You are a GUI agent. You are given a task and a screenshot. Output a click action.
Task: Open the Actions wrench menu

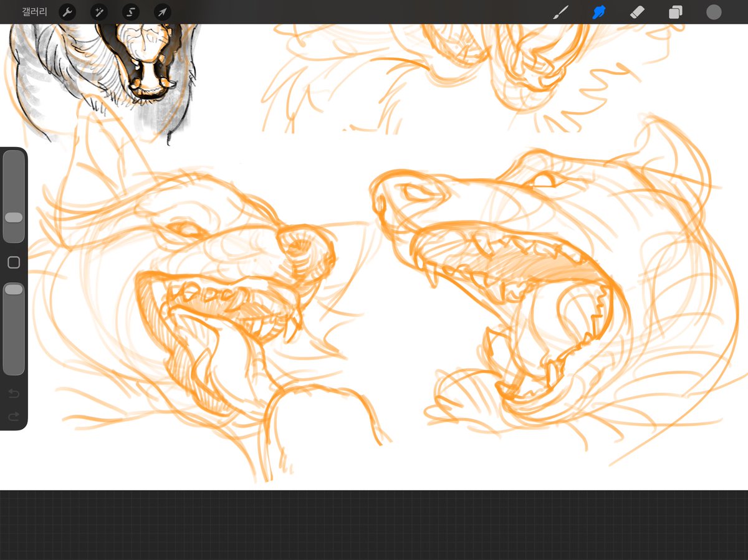pyautogui.click(x=67, y=12)
